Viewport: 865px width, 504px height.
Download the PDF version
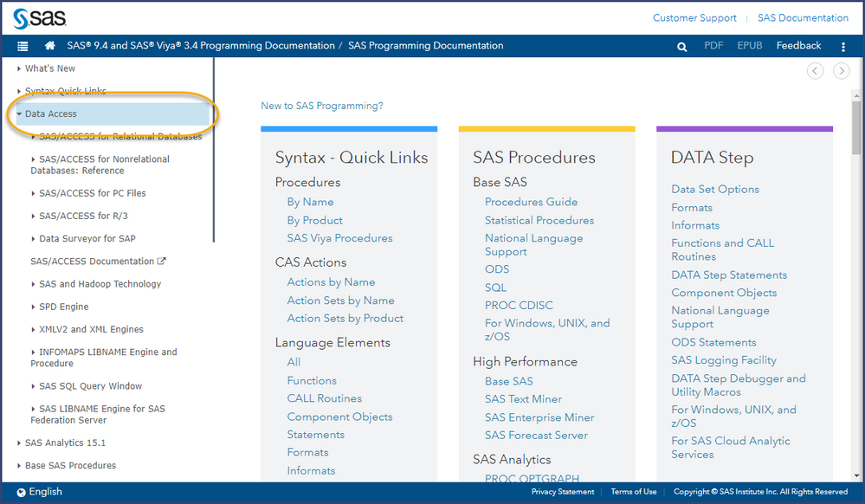[713, 46]
